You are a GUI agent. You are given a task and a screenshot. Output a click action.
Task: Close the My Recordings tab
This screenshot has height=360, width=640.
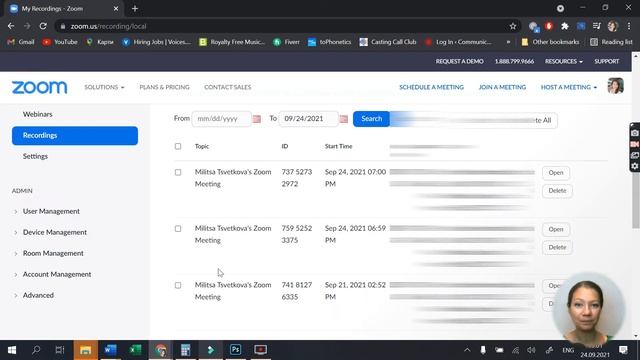(116, 9)
